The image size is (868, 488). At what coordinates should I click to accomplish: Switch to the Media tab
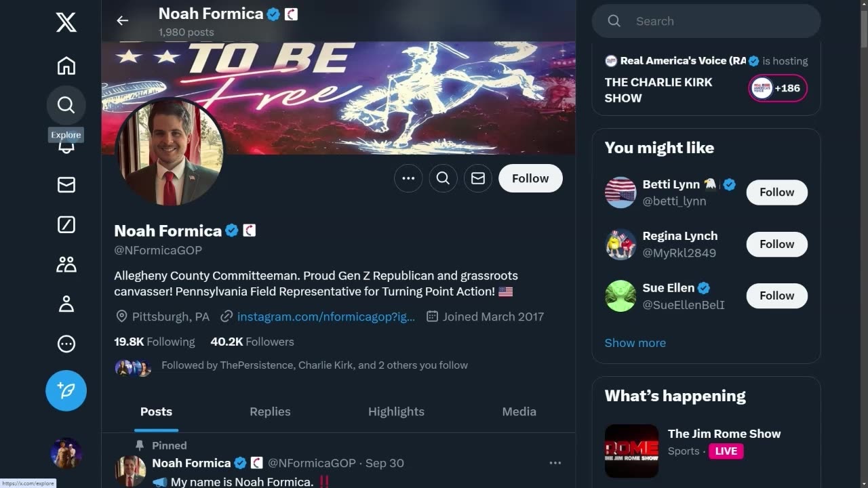519,411
